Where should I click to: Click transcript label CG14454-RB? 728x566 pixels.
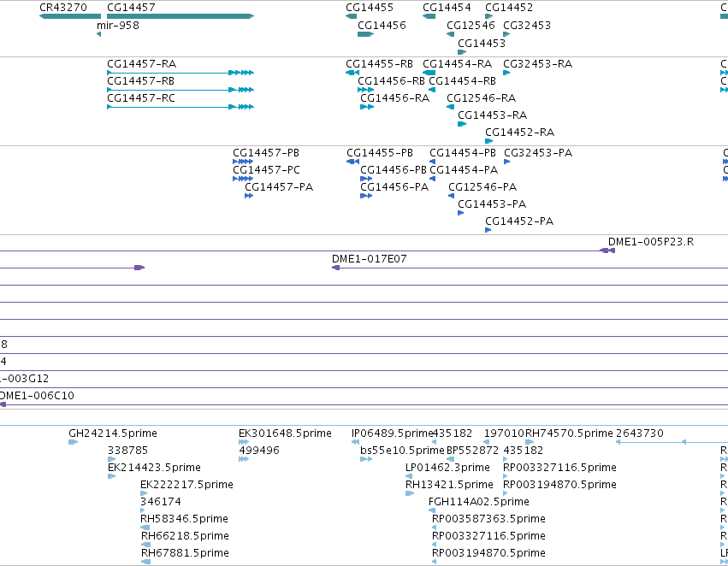coord(463,81)
